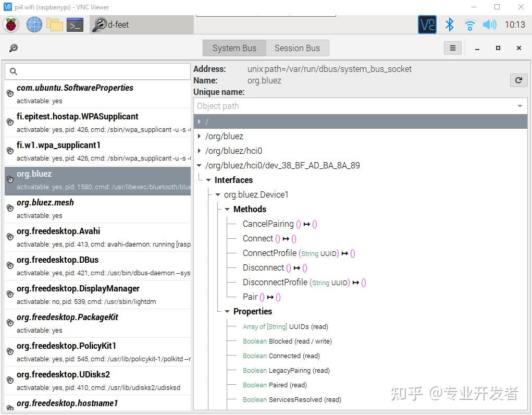Click the gear icon beside org.bluez.mesh
This screenshot has height=415, width=532.
(10, 208)
